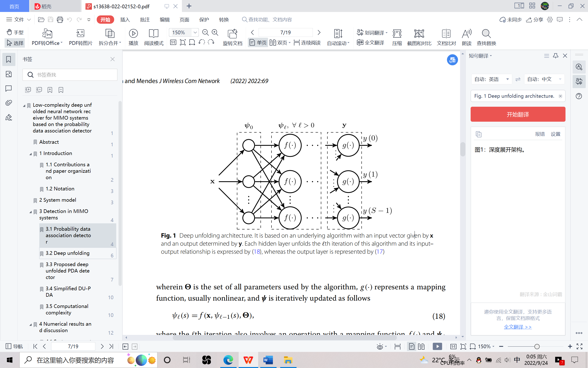Switch to the 保护 tab
Screen dimensions: 588x368
(204, 20)
